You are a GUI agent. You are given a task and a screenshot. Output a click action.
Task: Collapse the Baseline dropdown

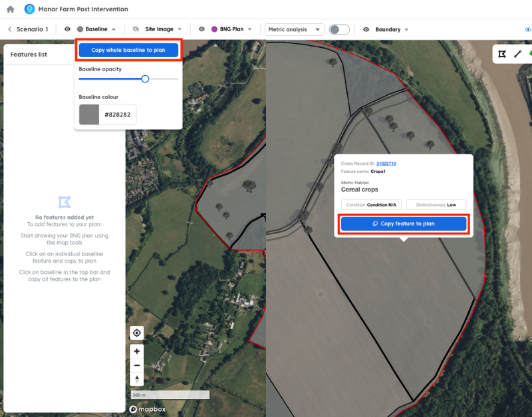(x=114, y=29)
